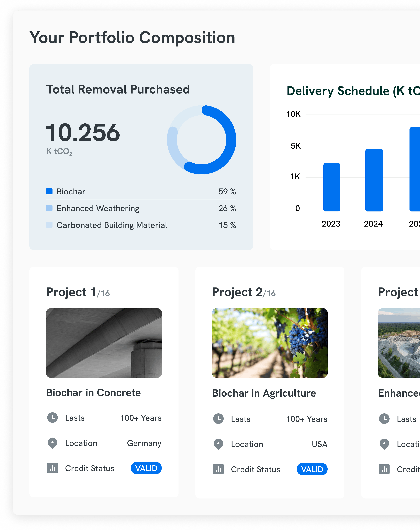This screenshot has width=420, height=530.
Task: Open the vineyard grapes project image
Action: 270,343
